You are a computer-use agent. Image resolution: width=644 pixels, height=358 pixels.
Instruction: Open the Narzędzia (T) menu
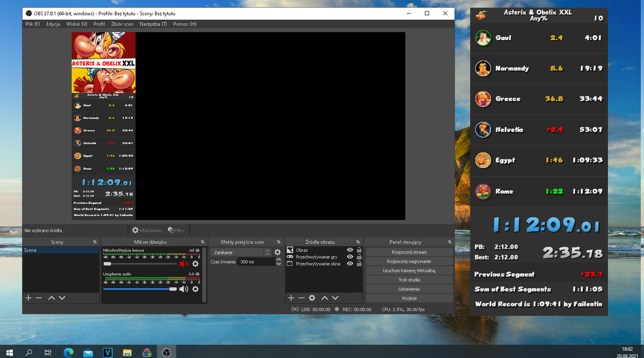pos(153,24)
